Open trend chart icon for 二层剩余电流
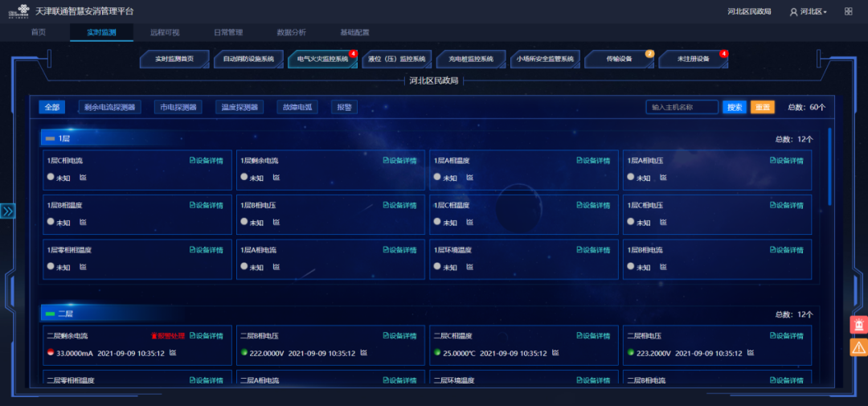 point(172,353)
